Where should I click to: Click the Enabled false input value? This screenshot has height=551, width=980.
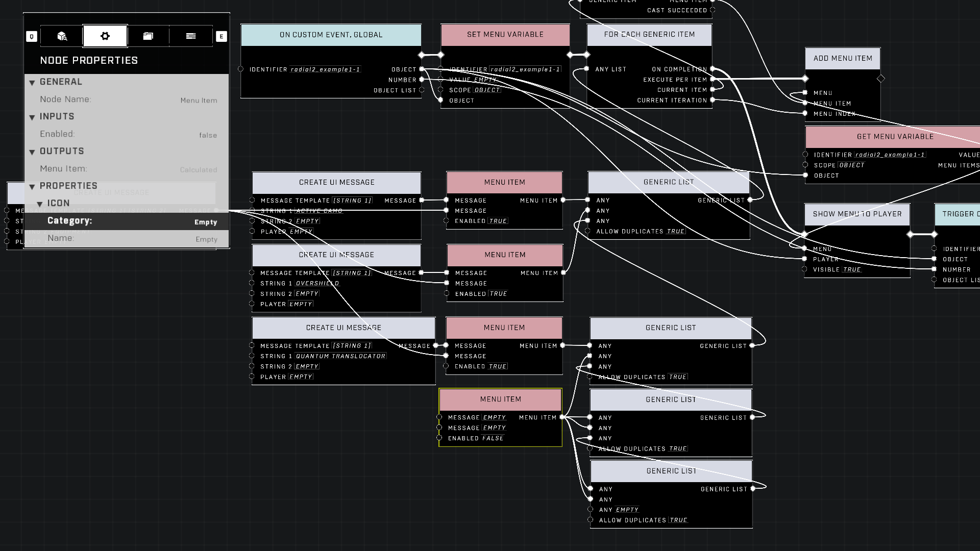(208, 135)
